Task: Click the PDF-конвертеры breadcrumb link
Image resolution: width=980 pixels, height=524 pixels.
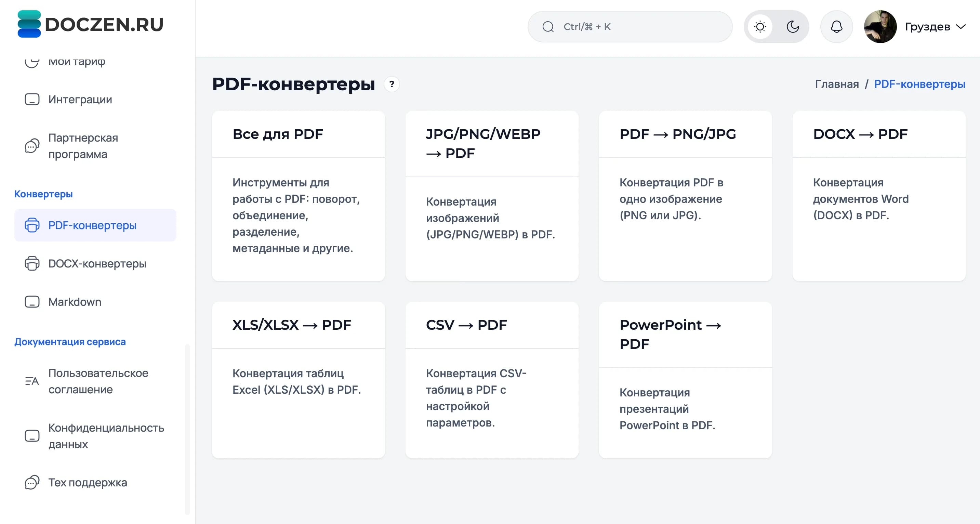Action: (x=919, y=84)
